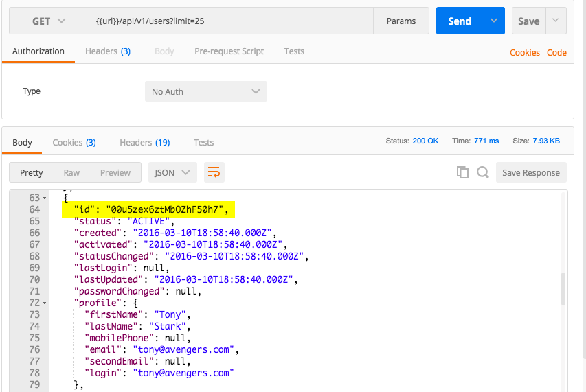Click the Send button
Viewport: 586px width, 392px height.
tap(460, 21)
